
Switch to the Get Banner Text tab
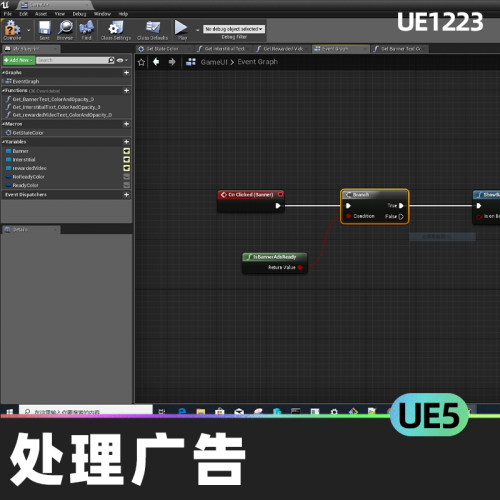pos(400,49)
